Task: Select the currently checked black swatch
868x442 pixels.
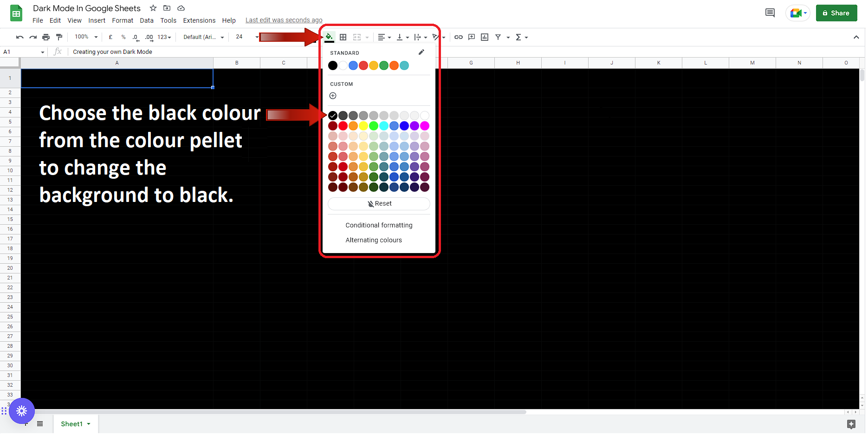Action: coord(332,115)
